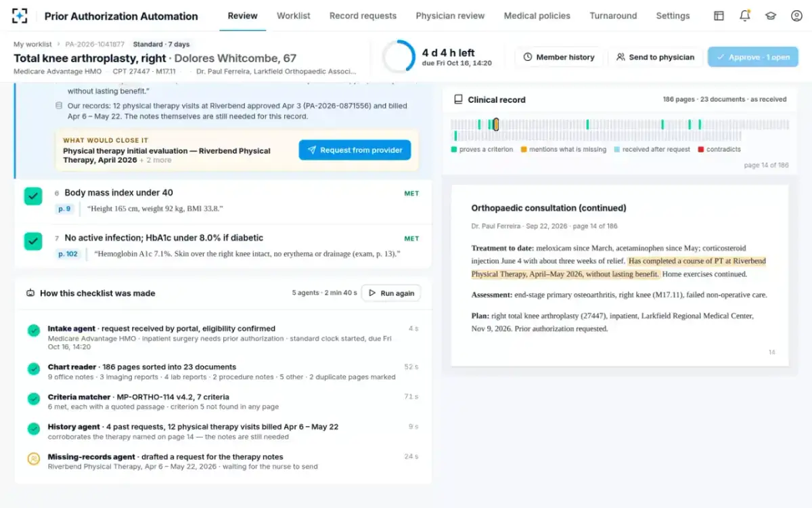Click the MET label for Body mass index
The image size is (812, 508).
point(411,194)
